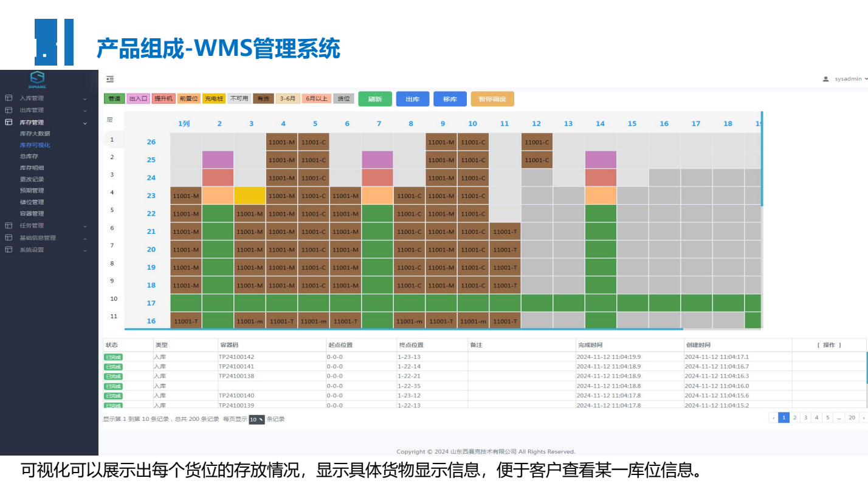The height and width of the screenshot is (492, 868).
Task: Click the pink 出入口 legend tag
Action: click(x=139, y=98)
